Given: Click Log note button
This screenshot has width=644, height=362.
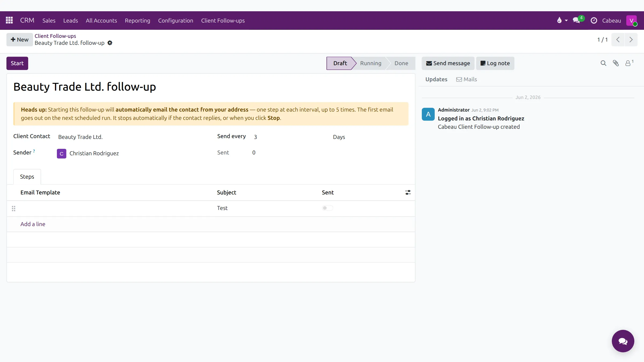Looking at the screenshot, I should (495, 63).
